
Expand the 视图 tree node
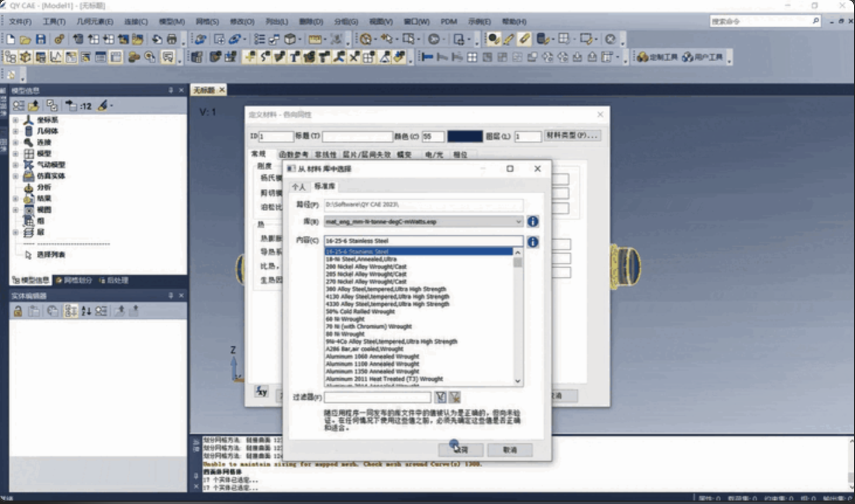pyautogui.click(x=16, y=210)
